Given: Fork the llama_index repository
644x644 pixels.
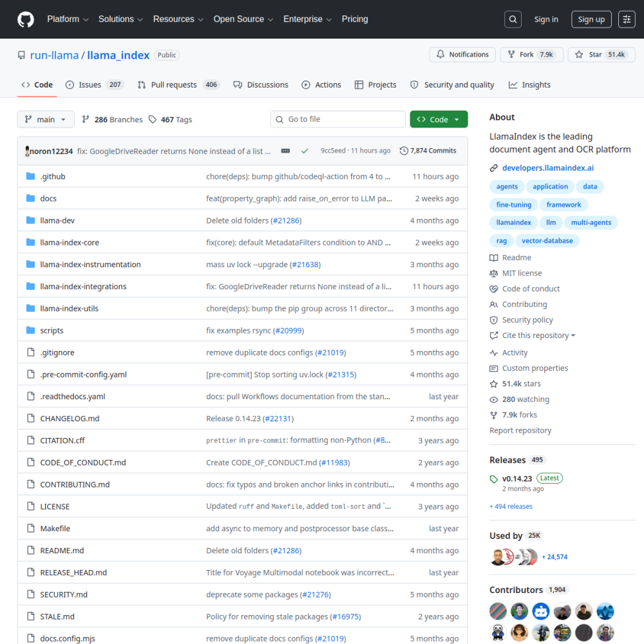Looking at the screenshot, I should pos(533,55).
